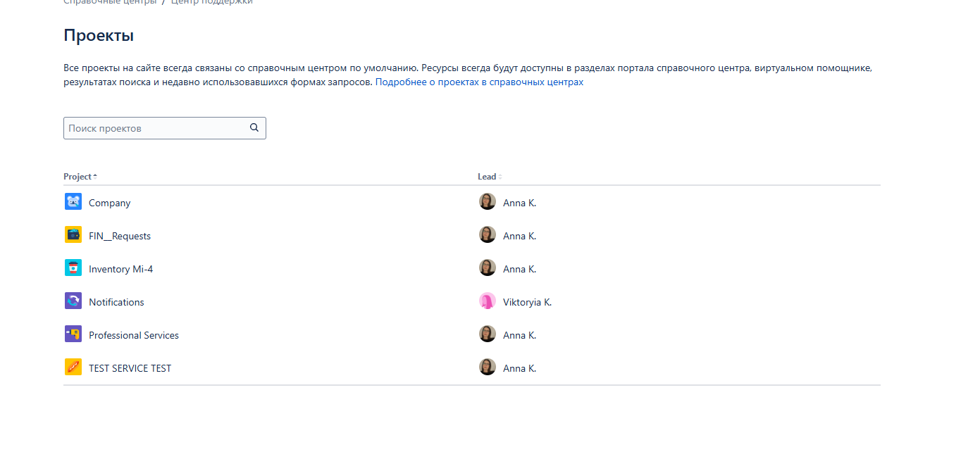Click Anna K. avatar in Professional Services row

coord(488,334)
